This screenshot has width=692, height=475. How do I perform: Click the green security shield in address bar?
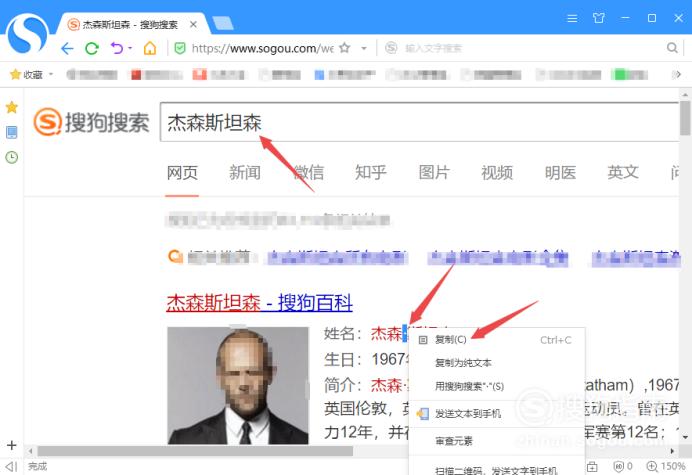pyautogui.click(x=180, y=48)
